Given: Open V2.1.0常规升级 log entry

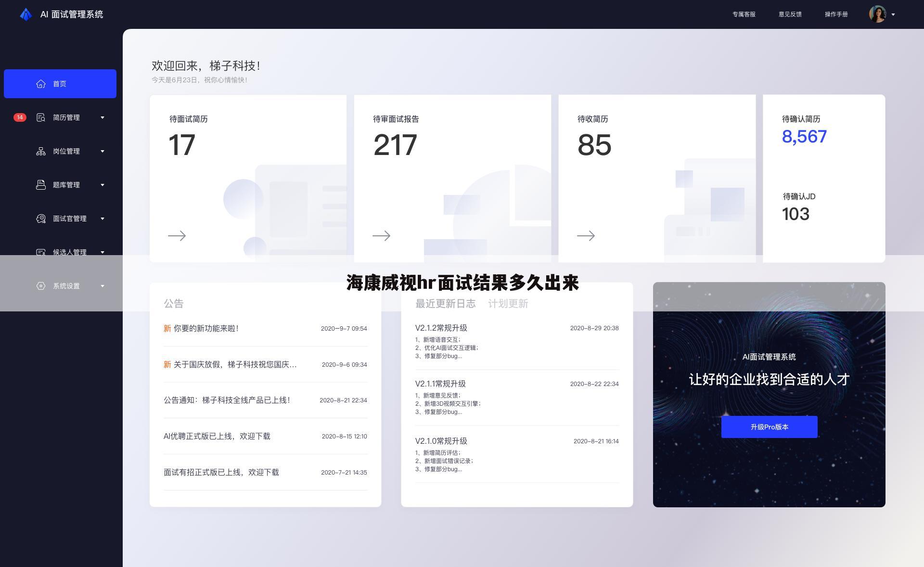Looking at the screenshot, I should pyautogui.click(x=441, y=441).
